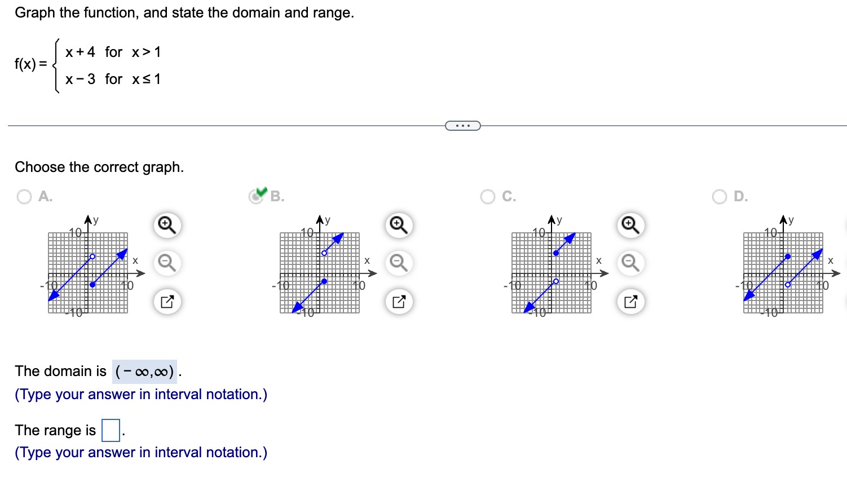
Task: Click the range answer input box
Action: pyautogui.click(x=111, y=430)
